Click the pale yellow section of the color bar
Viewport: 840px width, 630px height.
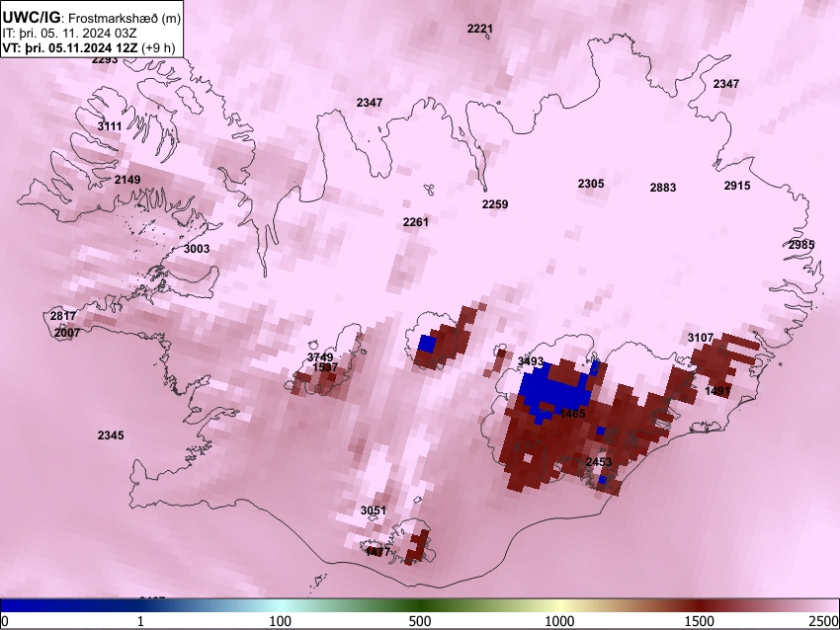click(559, 606)
